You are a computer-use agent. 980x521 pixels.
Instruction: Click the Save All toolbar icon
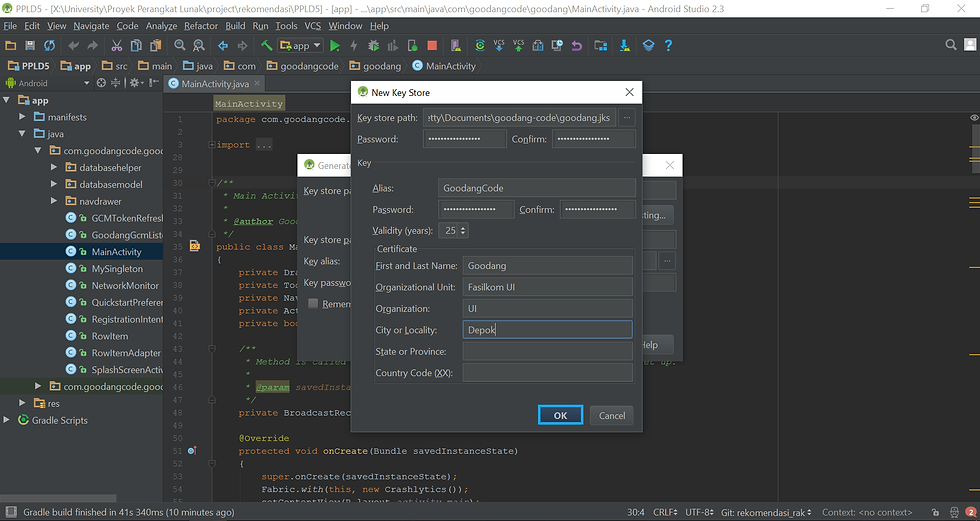(x=30, y=46)
